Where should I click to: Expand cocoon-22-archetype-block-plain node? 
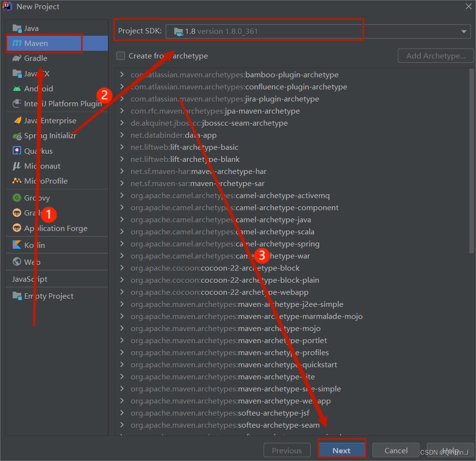pos(122,280)
